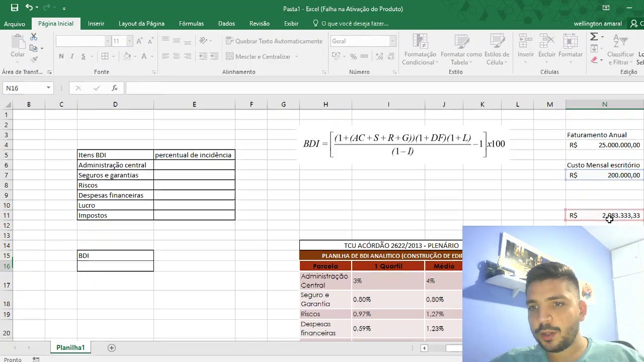Open the Formatar como Tabela gallery

coord(461,49)
